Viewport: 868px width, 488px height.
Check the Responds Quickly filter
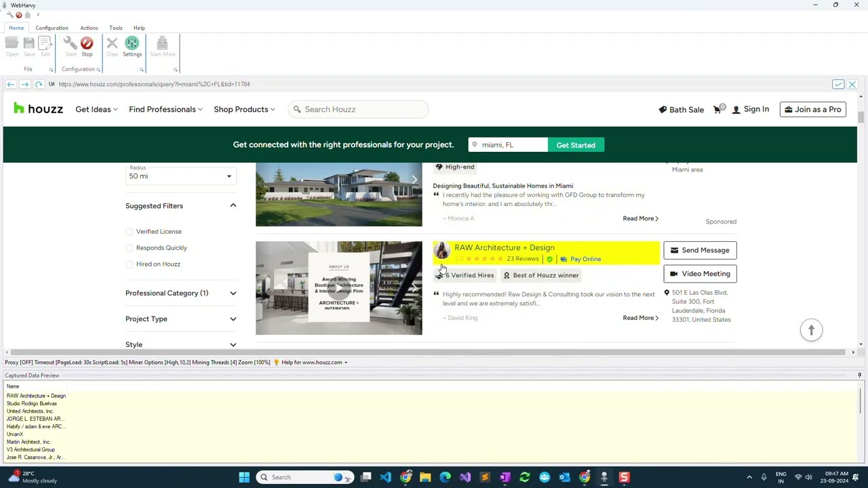point(130,248)
